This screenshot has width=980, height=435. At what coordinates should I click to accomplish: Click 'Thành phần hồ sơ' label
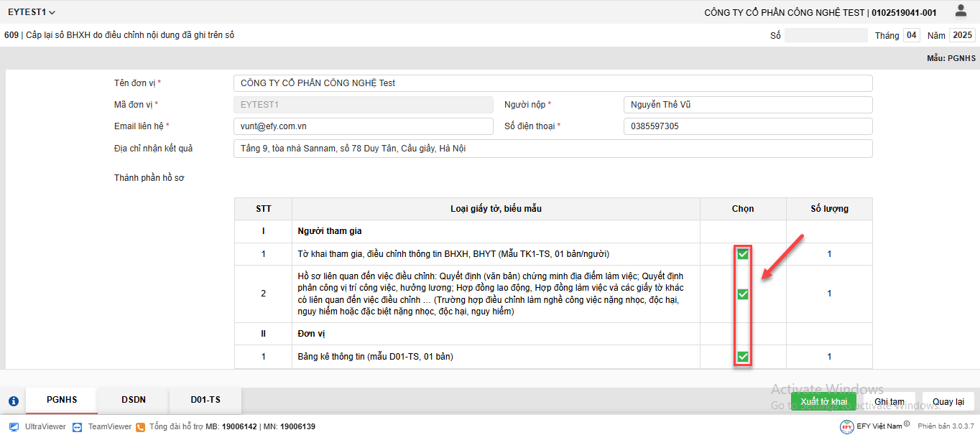[x=149, y=177]
